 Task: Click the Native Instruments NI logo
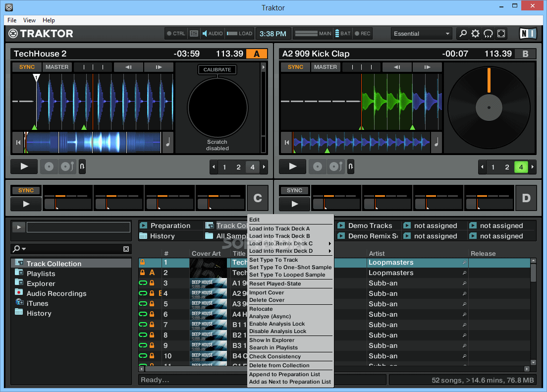(528, 34)
